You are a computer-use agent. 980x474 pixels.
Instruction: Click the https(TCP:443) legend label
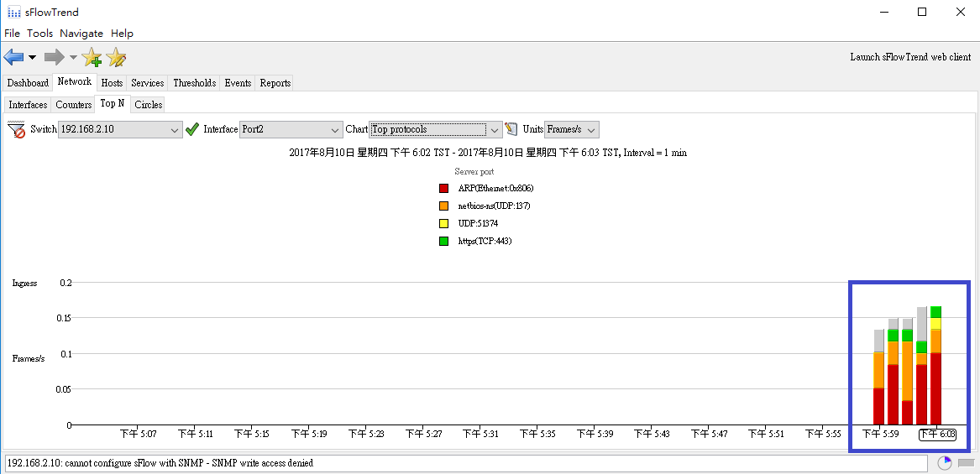point(485,241)
